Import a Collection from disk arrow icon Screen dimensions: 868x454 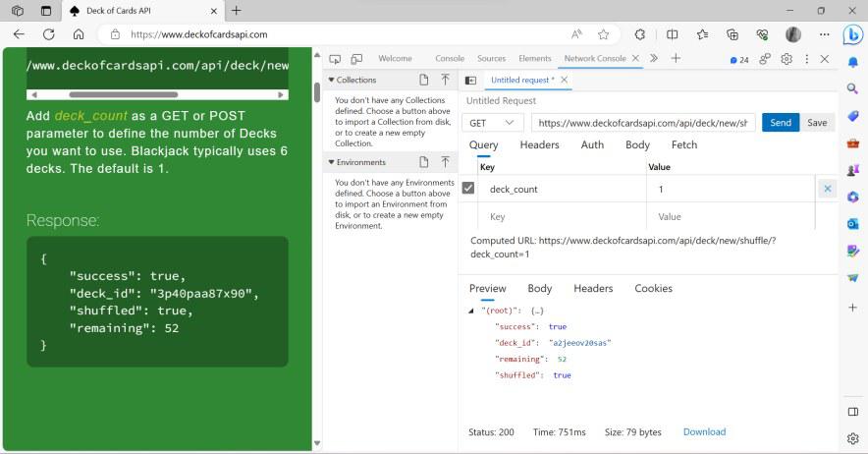point(445,80)
